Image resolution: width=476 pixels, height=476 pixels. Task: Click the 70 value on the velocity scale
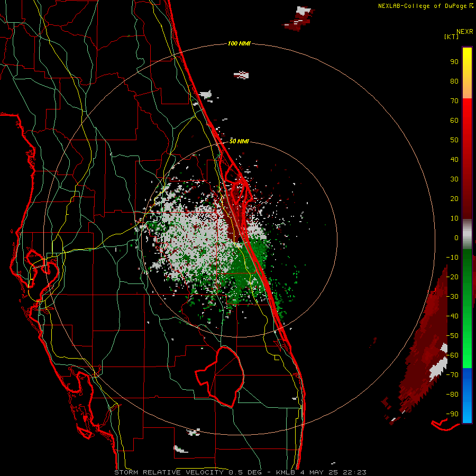(x=454, y=101)
